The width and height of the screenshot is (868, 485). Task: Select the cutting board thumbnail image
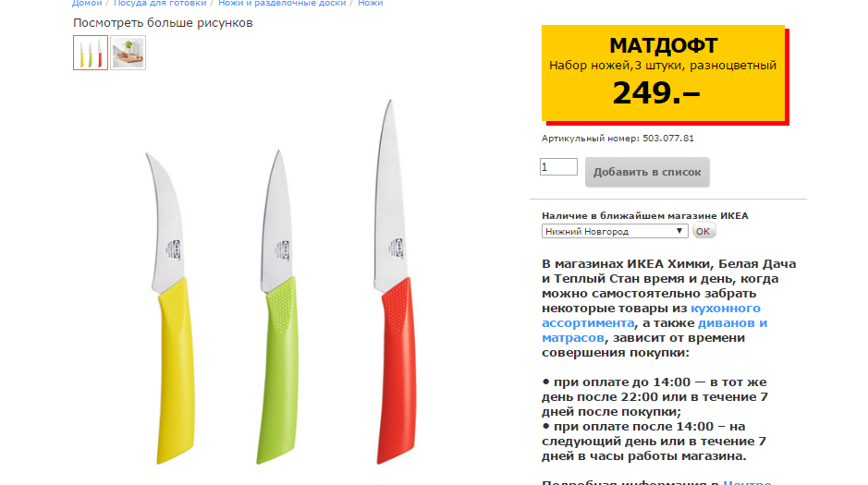click(x=128, y=53)
